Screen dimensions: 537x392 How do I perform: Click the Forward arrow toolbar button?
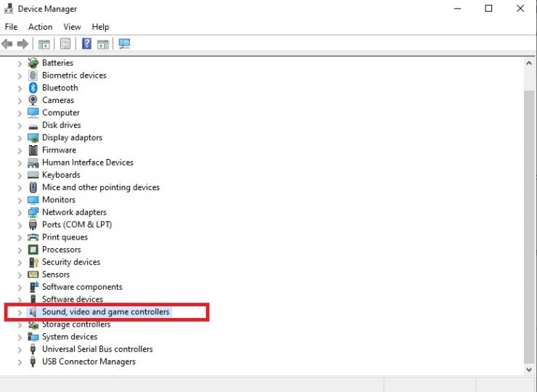tap(22, 44)
